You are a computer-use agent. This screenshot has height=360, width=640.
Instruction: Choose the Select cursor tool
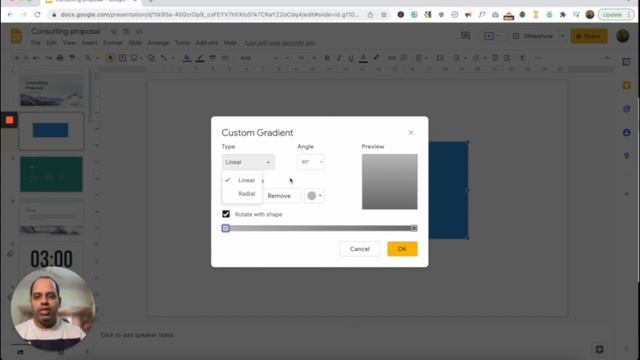pos(110,58)
